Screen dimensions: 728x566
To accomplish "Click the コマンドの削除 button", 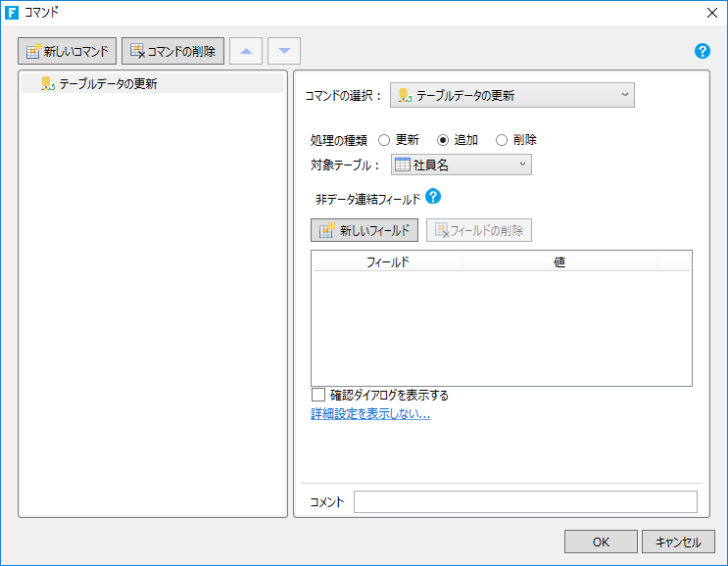I will (172, 51).
